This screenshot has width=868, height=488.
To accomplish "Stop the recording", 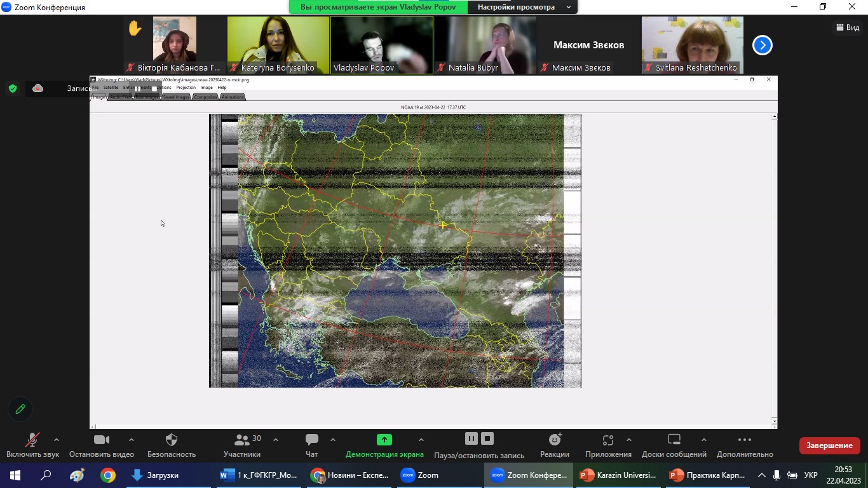I will tap(487, 438).
